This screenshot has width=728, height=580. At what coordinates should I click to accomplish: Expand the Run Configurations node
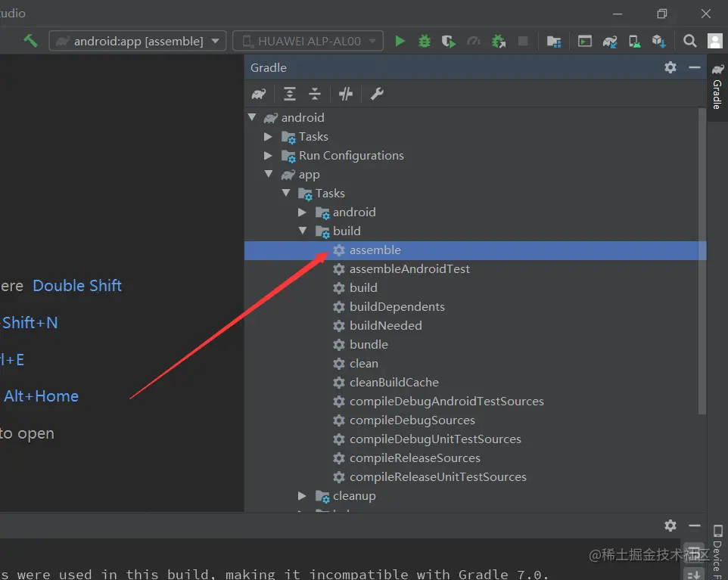268,156
